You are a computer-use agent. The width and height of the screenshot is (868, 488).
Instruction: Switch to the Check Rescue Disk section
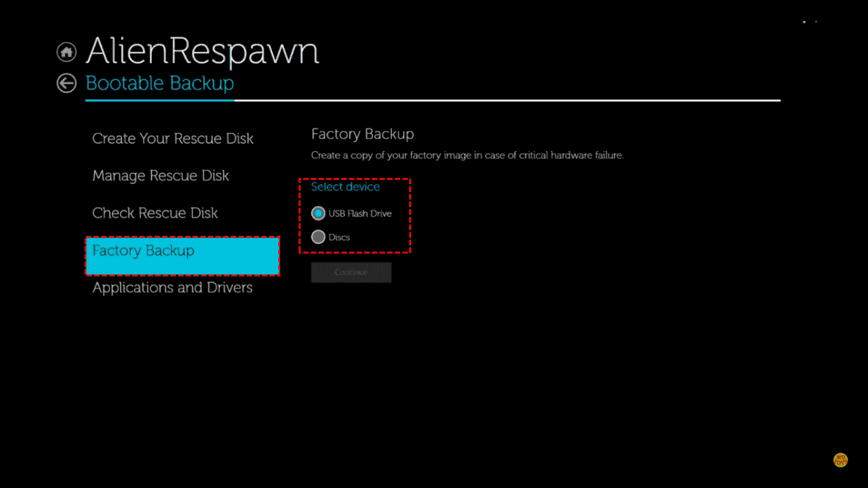click(155, 213)
